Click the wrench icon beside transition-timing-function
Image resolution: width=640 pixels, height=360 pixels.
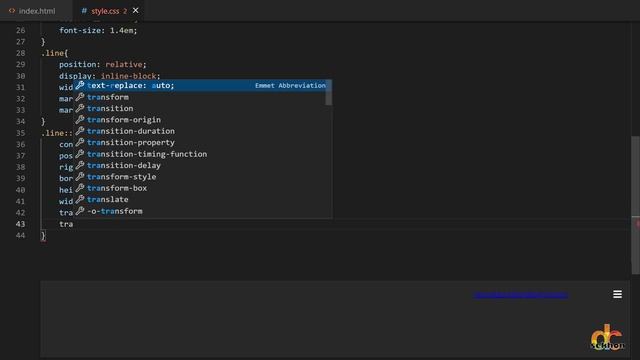(x=80, y=153)
